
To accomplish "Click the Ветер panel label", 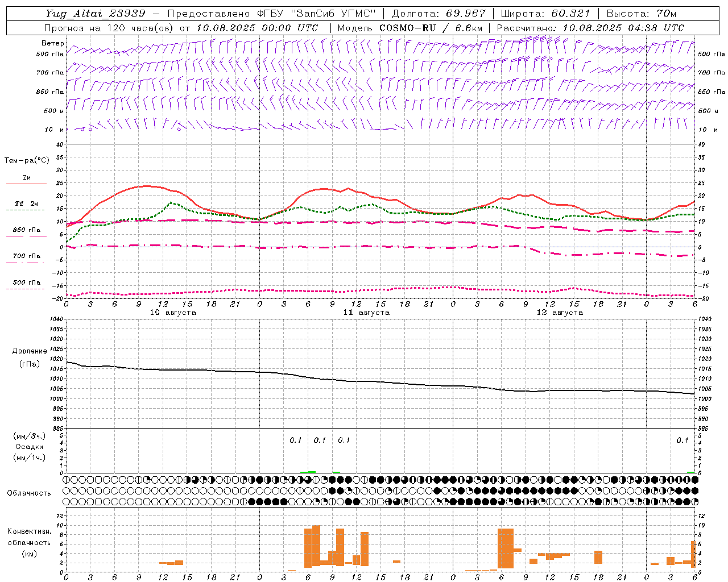I will (53, 43).
